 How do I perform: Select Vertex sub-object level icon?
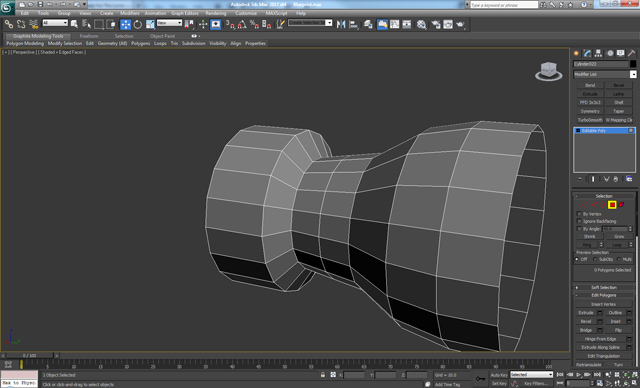click(x=585, y=204)
